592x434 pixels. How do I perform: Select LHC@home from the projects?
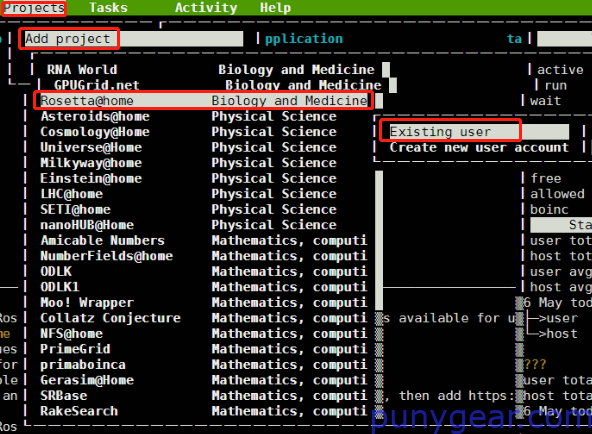[x=204, y=194]
